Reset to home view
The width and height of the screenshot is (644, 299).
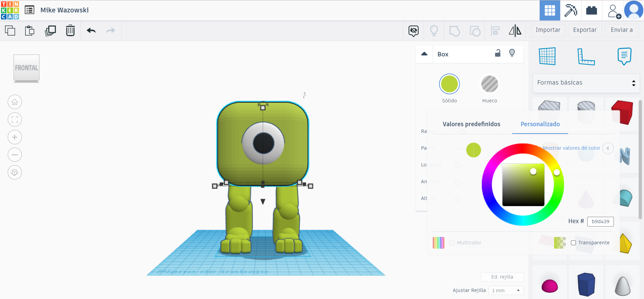[x=15, y=102]
